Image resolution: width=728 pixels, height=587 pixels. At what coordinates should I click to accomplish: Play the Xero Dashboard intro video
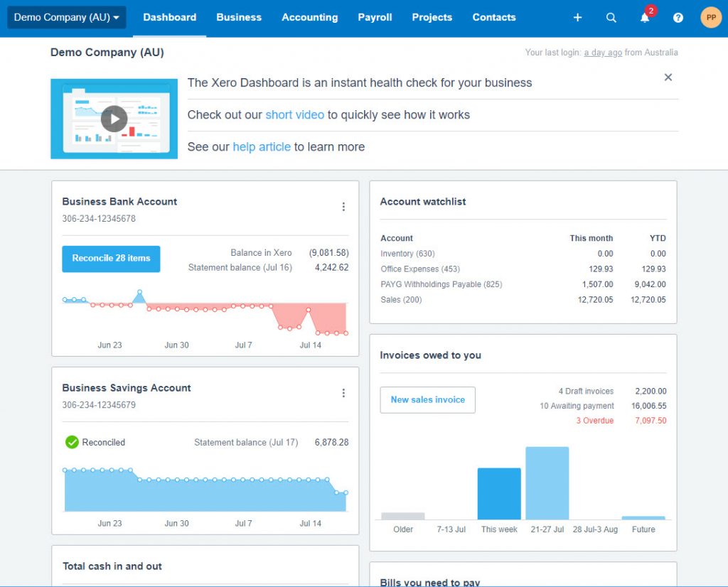tap(114, 119)
